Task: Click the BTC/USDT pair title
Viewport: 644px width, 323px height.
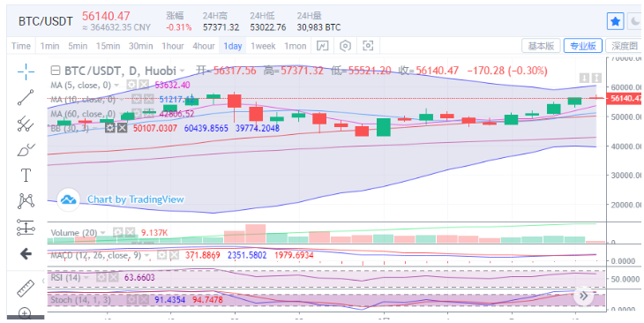Action: [x=46, y=21]
